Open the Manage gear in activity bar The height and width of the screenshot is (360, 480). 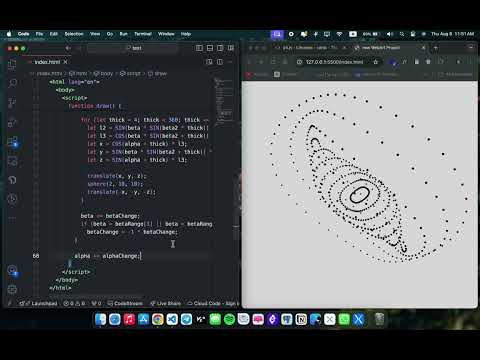[12, 289]
